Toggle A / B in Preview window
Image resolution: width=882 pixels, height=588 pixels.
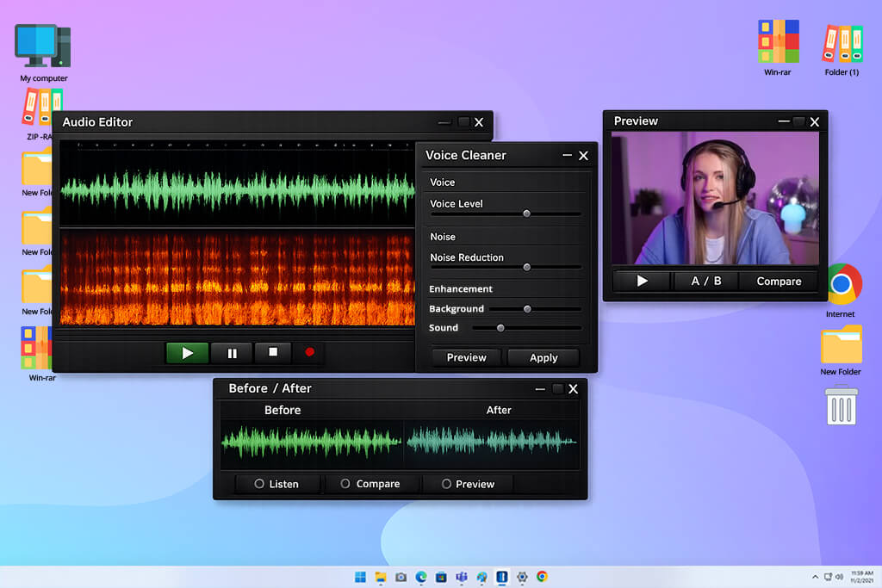click(706, 281)
